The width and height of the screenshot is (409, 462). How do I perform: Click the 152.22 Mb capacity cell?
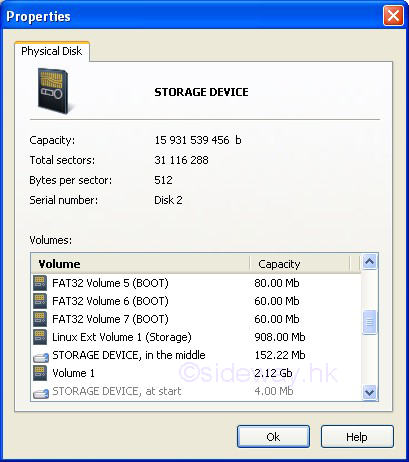pos(280,355)
